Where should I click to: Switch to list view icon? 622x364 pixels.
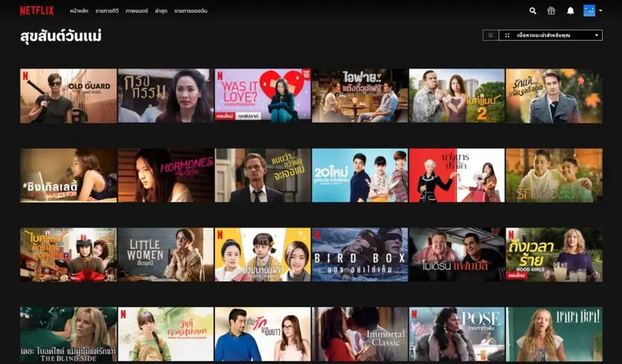[x=490, y=35]
